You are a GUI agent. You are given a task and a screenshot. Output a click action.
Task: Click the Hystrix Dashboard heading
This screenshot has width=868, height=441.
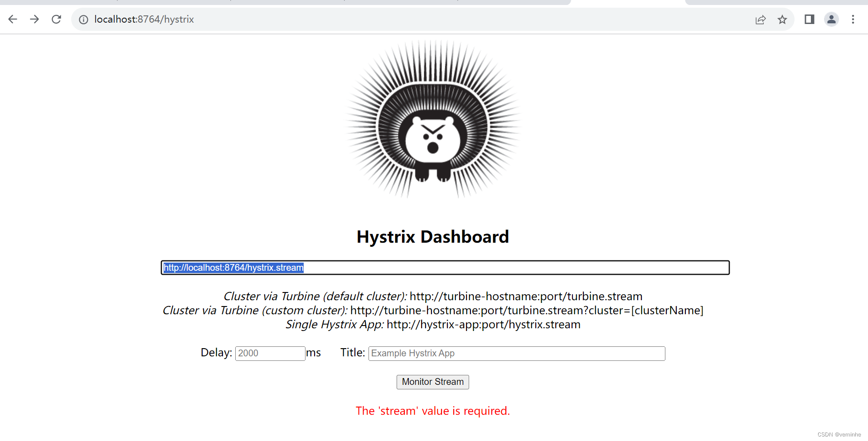(433, 237)
